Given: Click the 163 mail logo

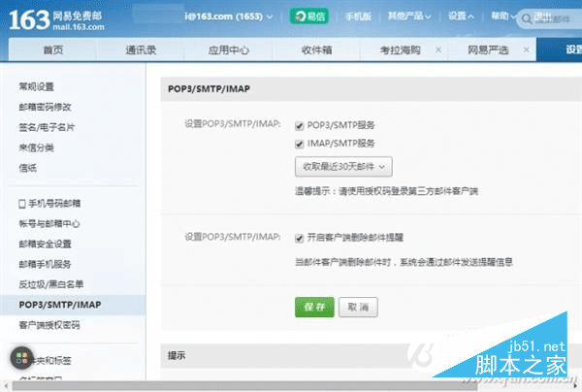Looking at the screenshot, I should (x=56, y=20).
